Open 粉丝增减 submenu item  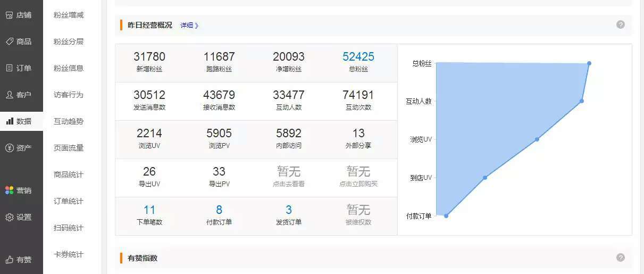tap(69, 15)
